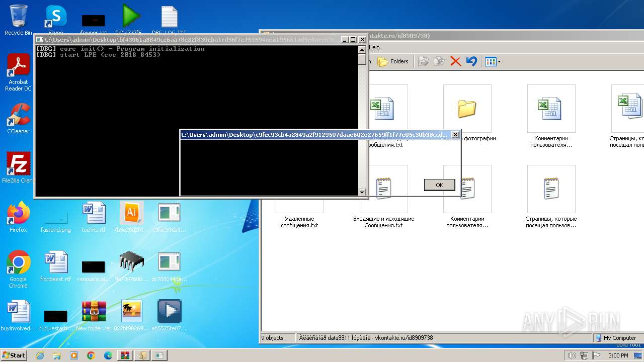Click clock showing 3:00 PM
Viewport: 644px width, 362px height.
pos(618,355)
